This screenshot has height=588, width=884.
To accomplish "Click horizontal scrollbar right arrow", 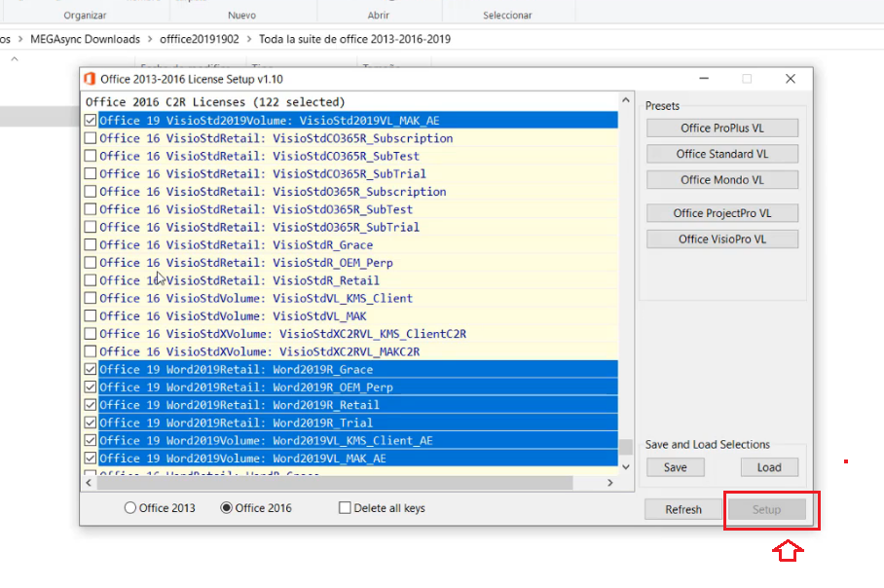I will point(610,483).
